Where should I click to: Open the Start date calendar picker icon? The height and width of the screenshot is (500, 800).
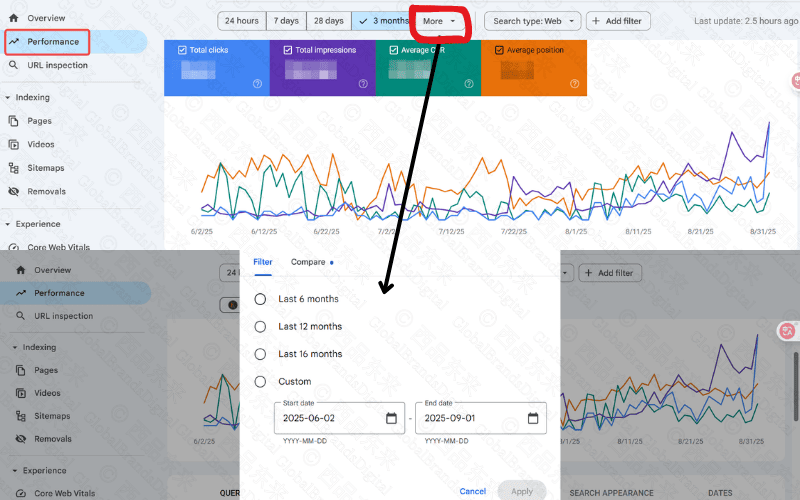click(391, 418)
